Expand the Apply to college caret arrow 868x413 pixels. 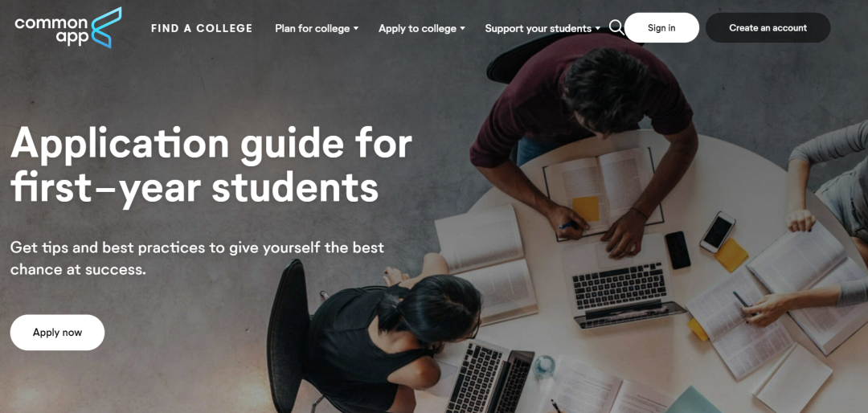tap(463, 28)
